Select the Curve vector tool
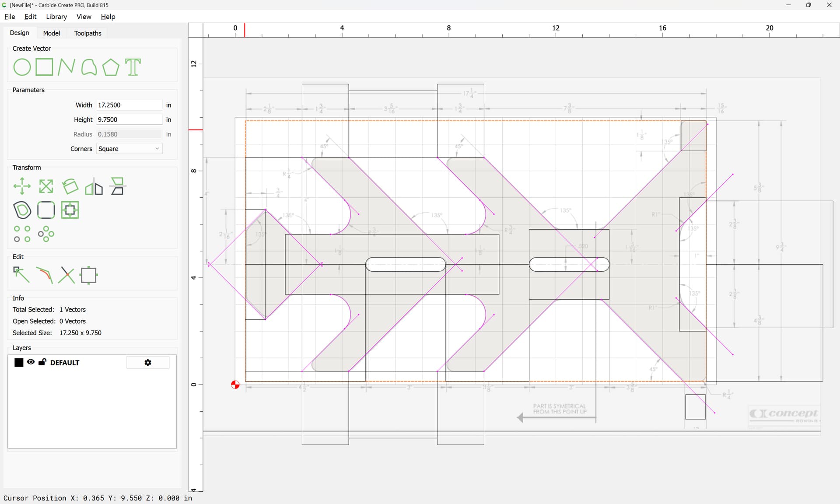 pos(89,67)
